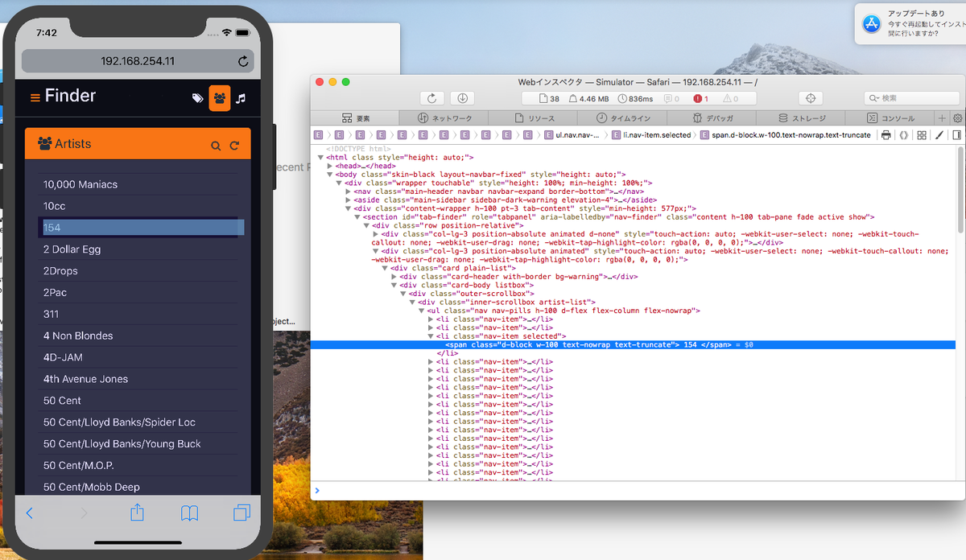Select the highlighted span 154 DOM row

[633, 344]
